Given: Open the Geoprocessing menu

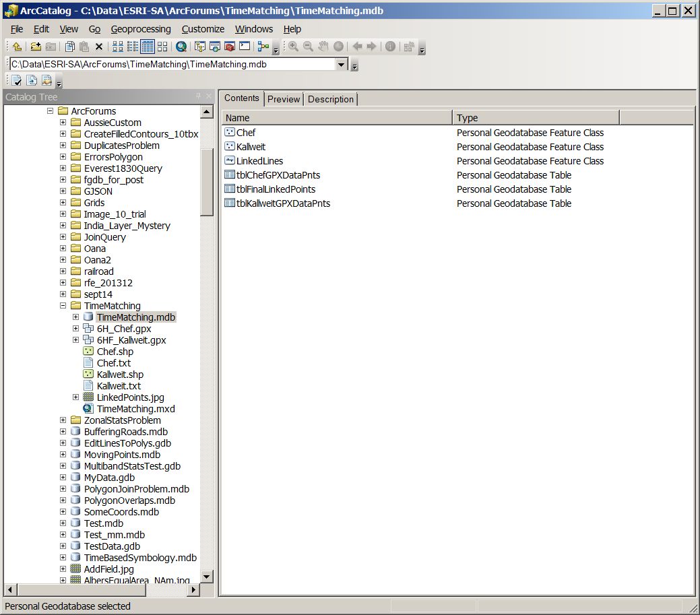Looking at the screenshot, I should point(141,29).
